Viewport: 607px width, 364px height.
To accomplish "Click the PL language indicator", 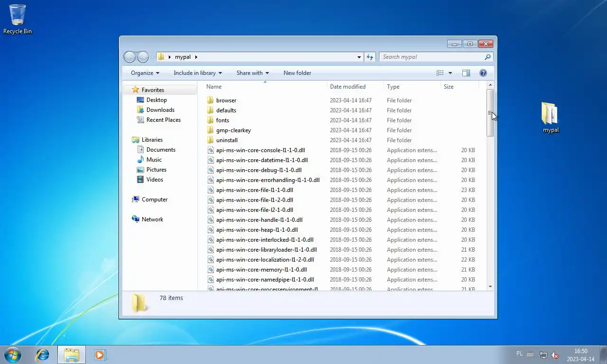I will click(x=519, y=354).
